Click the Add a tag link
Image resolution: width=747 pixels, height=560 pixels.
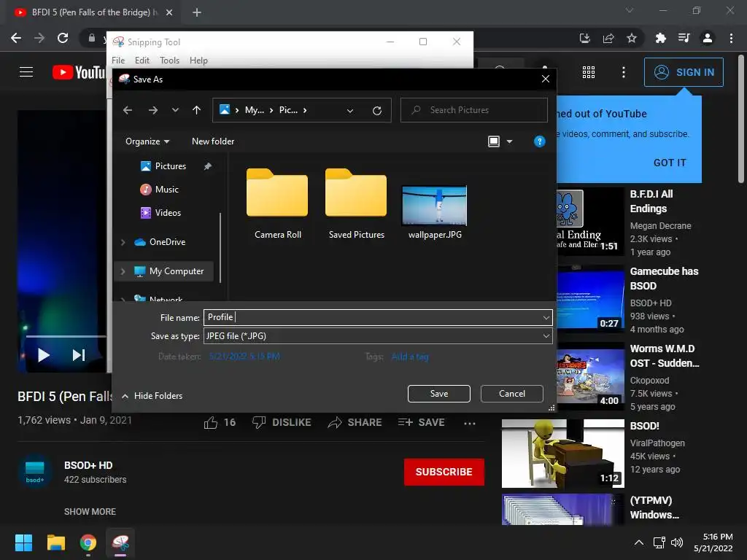tap(410, 357)
